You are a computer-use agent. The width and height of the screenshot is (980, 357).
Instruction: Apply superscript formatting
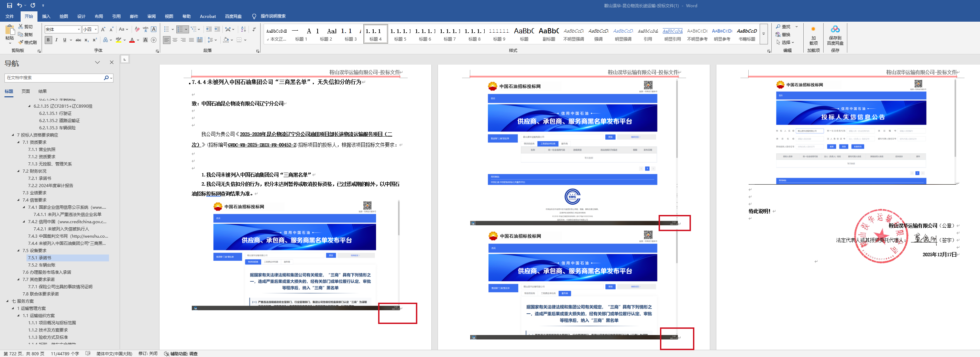point(95,40)
